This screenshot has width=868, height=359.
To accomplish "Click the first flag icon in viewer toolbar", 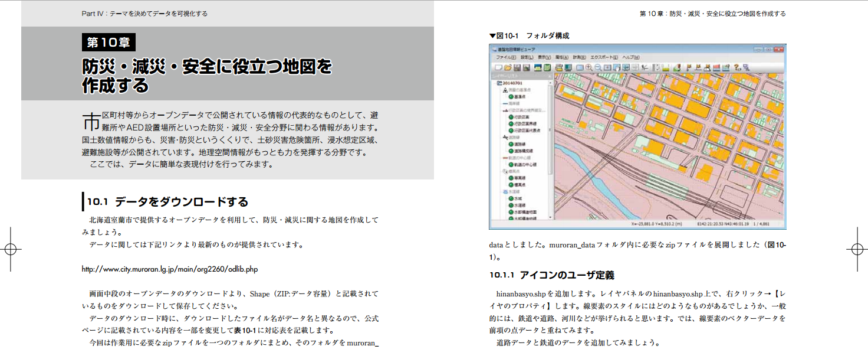I will [x=688, y=67].
